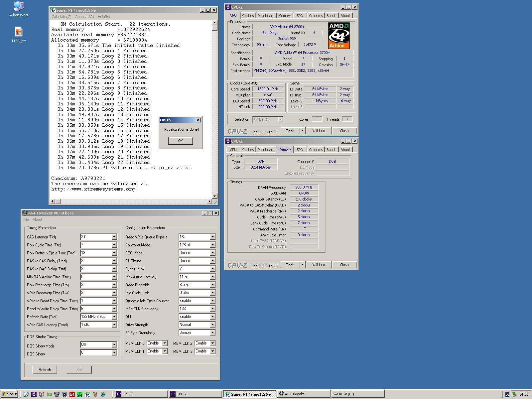The image size is (532, 399).
Task: Expand the 2T Timing dropdown
Action: [212, 261]
